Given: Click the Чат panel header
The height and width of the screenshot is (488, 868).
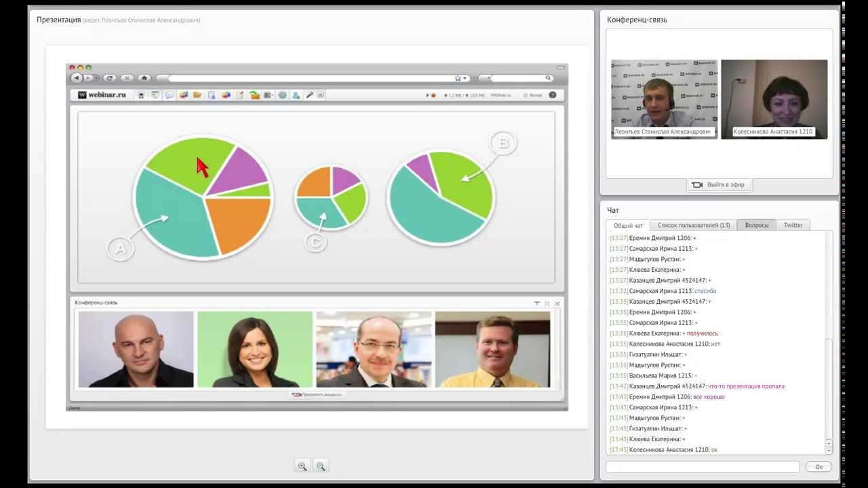Looking at the screenshot, I should coord(613,210).
